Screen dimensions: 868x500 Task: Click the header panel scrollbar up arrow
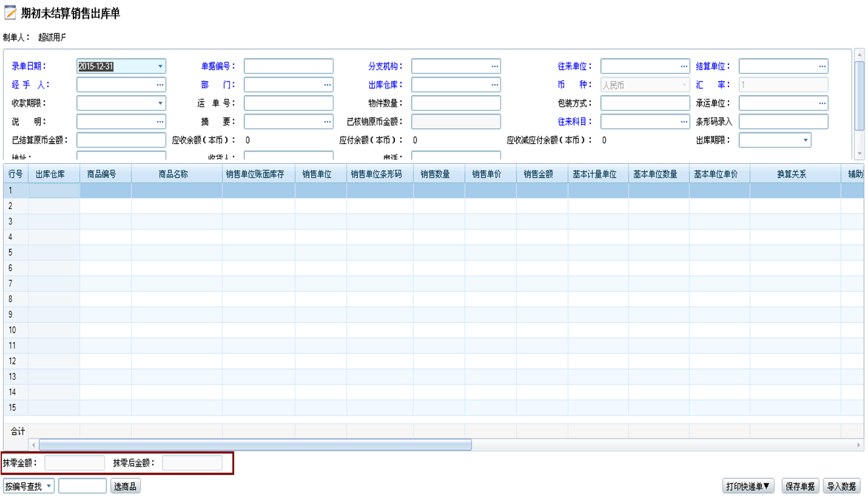(860, 55)
